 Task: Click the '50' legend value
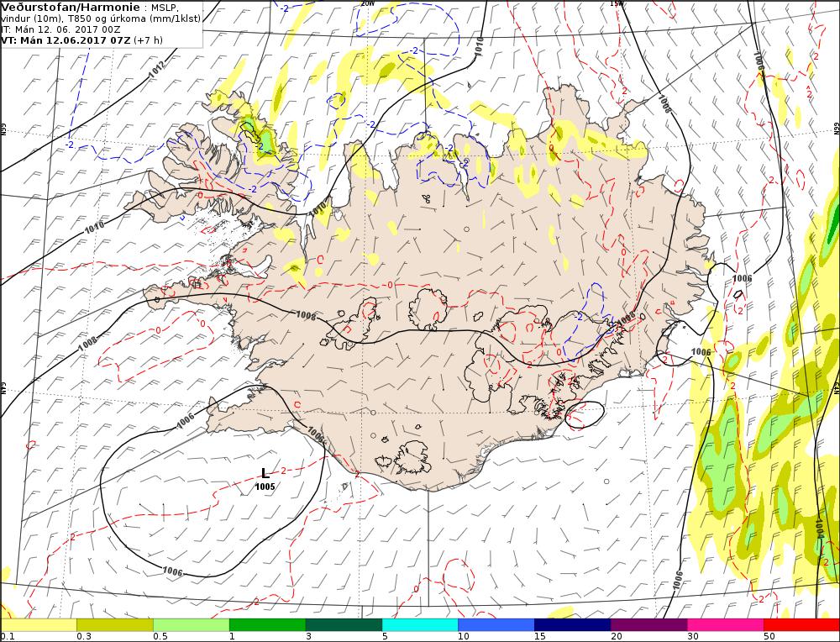click(769, 637)
